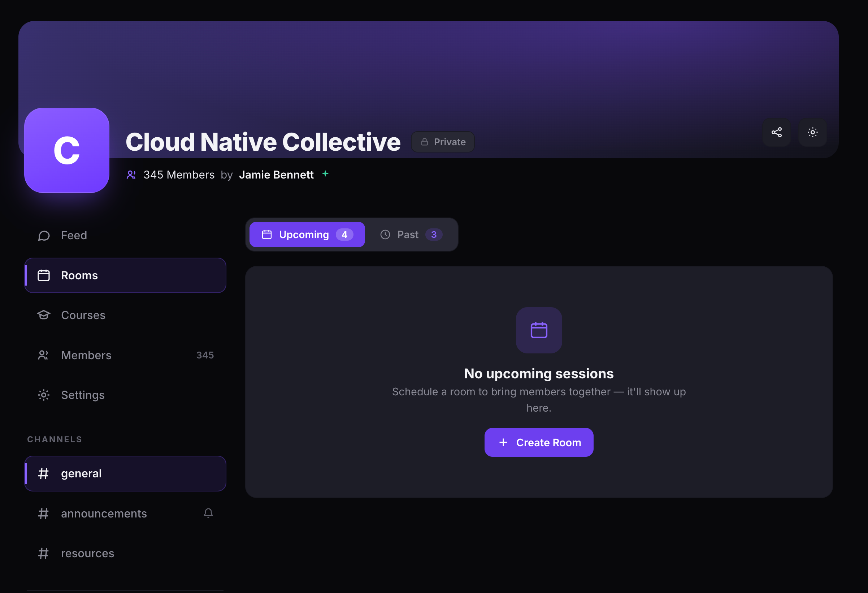Open Members in the sidebar
This screenshot has height=593, width=868.
(125, 355)
